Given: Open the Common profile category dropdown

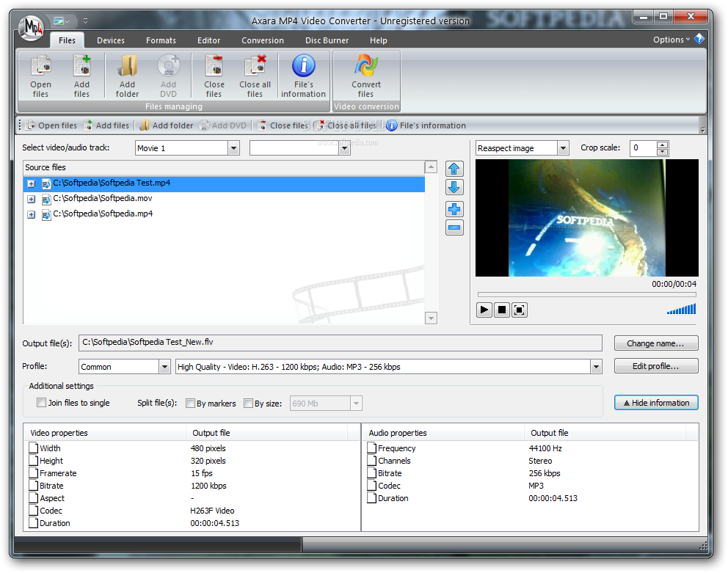Looking at the screenshot, I should tap(164, 366).
